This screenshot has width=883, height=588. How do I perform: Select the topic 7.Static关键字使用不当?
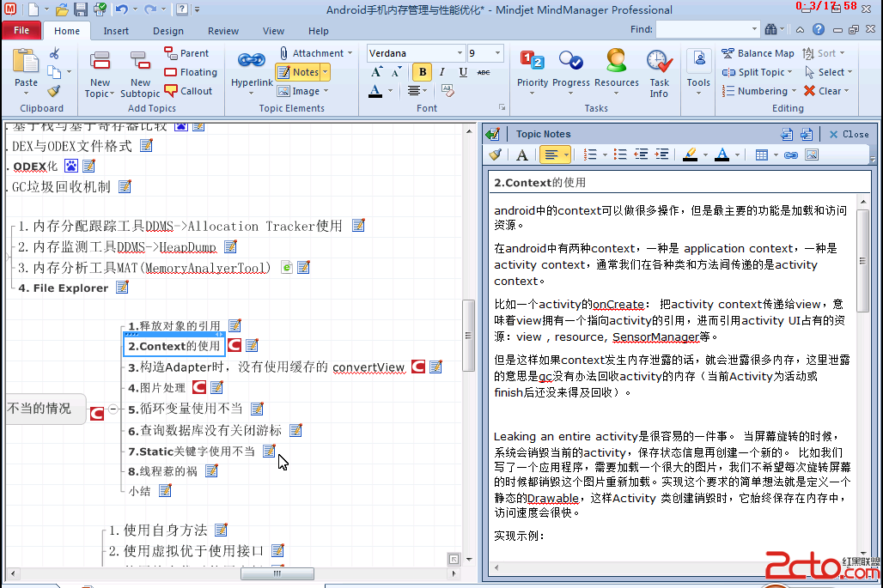191,452
